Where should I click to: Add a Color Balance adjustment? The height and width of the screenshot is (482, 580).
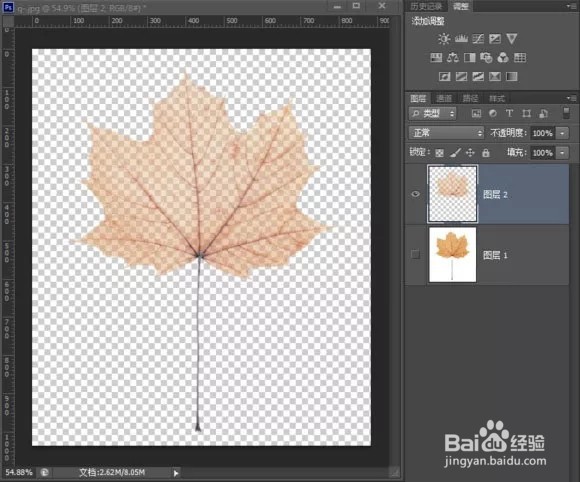click(453, 57)
